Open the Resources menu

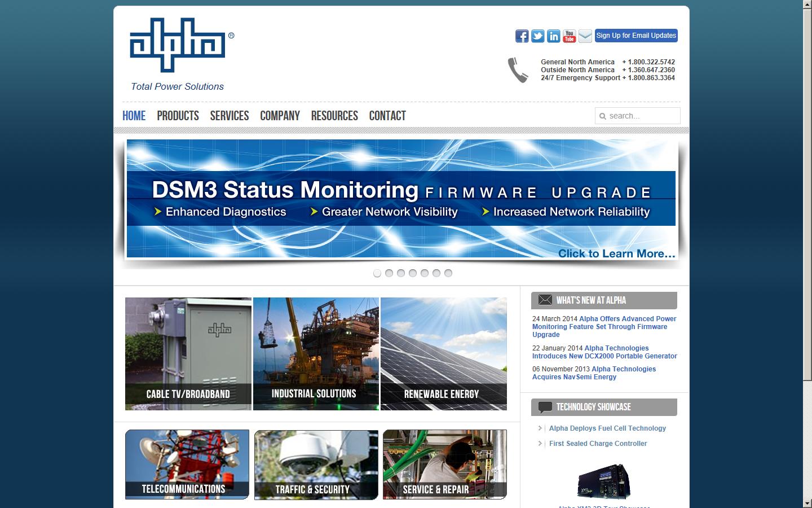334,116
